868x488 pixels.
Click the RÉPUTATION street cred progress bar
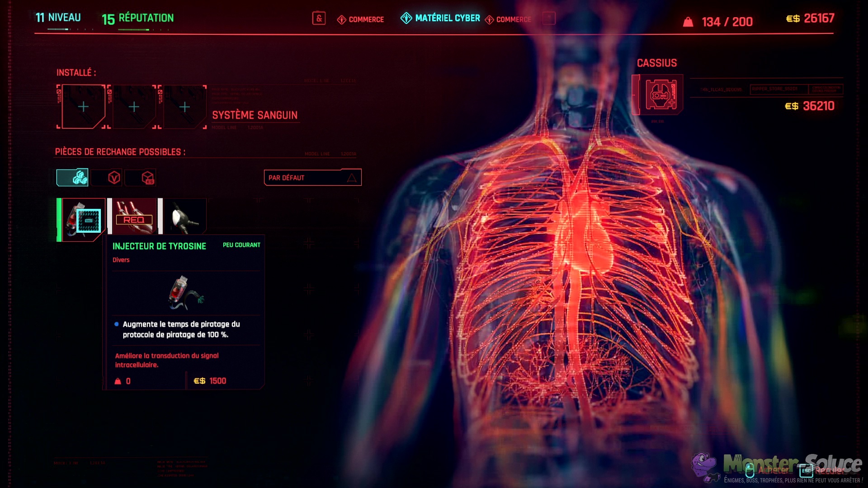144,30
